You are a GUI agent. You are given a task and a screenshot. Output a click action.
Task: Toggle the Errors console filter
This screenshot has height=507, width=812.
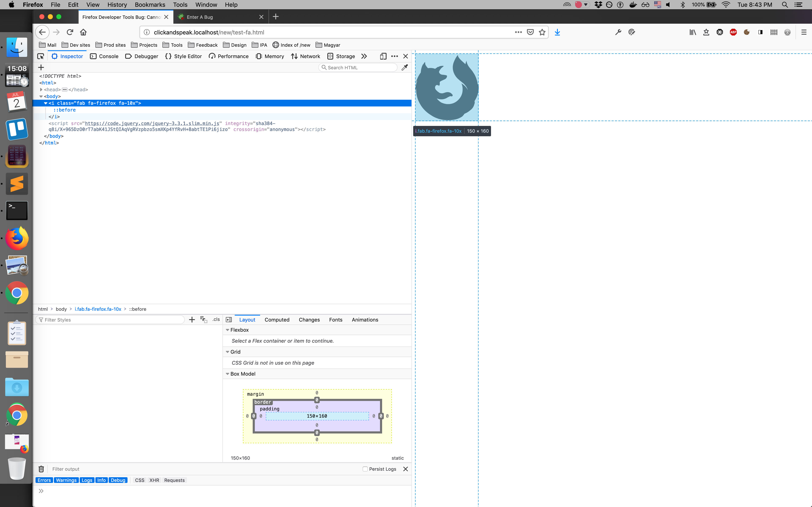point(44,480)
